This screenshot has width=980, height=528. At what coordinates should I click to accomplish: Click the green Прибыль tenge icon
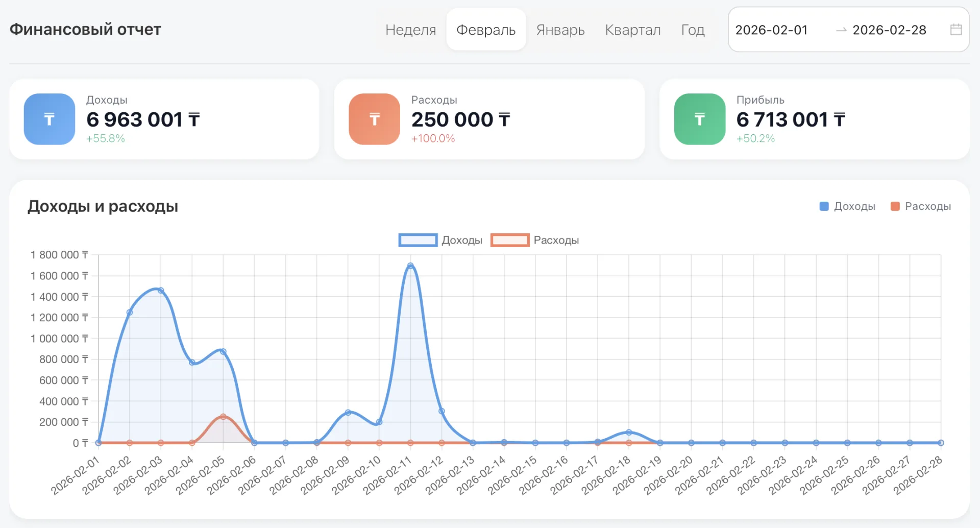pos(700,119)
